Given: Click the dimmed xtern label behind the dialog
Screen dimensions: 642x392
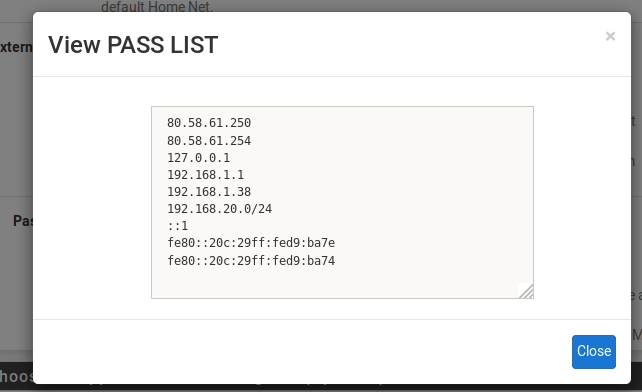Looking at the screenshot, I should click(x=16, y=47).
